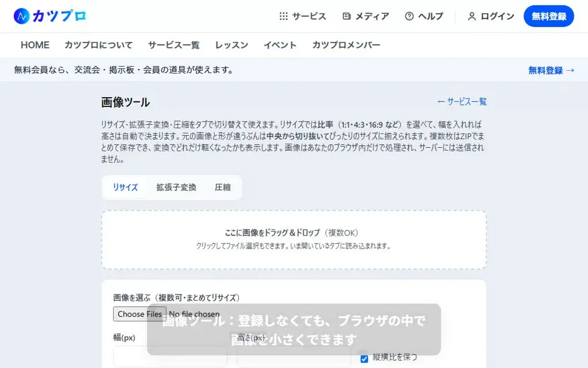Open the サービス grid menu
Viewport: 588px width, 368px height.
click(302, 16)
